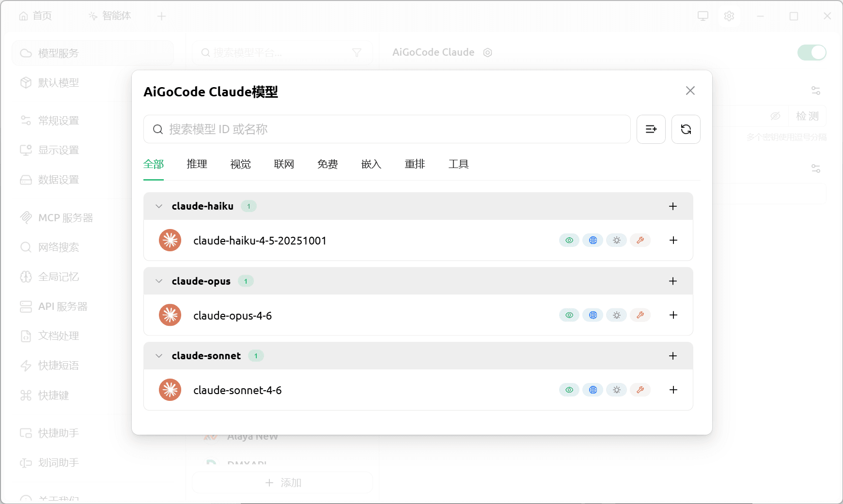Collapse the claude-sonnet group
Viewport: 843px width, 504px height.
click(159, 356)
